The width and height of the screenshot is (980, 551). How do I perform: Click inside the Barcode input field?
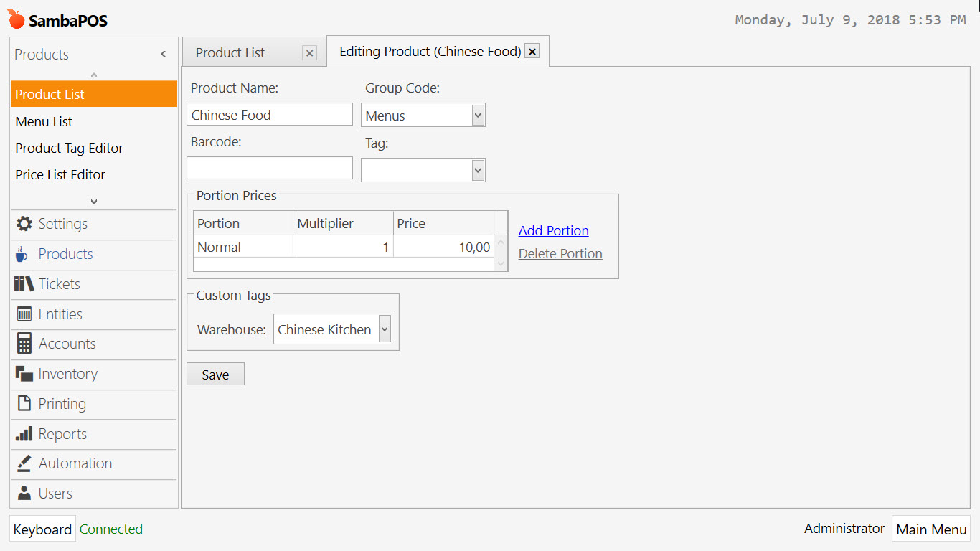click(269, 168)
